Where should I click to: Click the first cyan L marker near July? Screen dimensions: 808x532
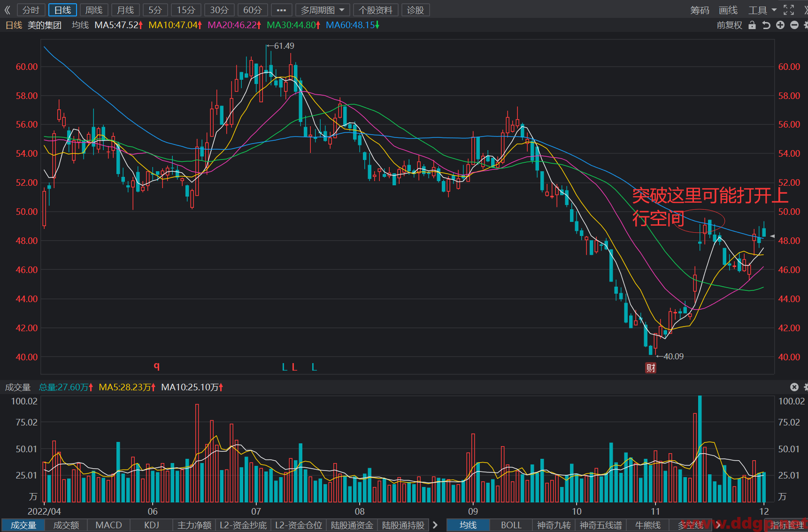click(x=285, y=367)
